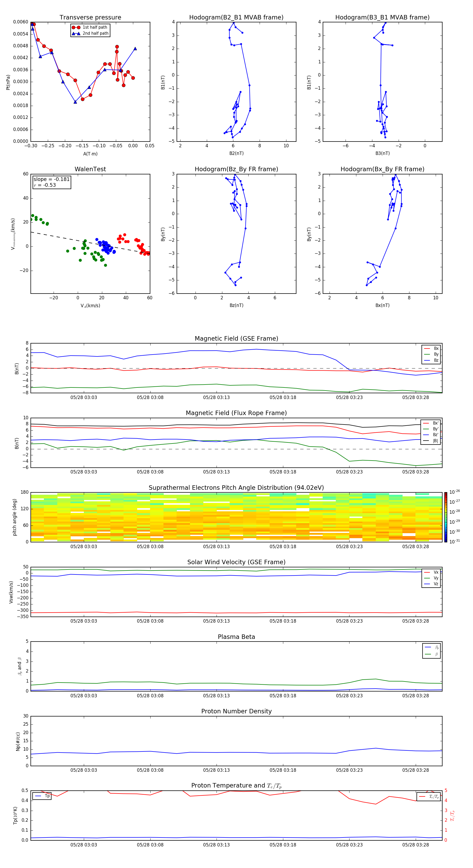Click the "Bx(nT)" x-axis label

[382, 305]
